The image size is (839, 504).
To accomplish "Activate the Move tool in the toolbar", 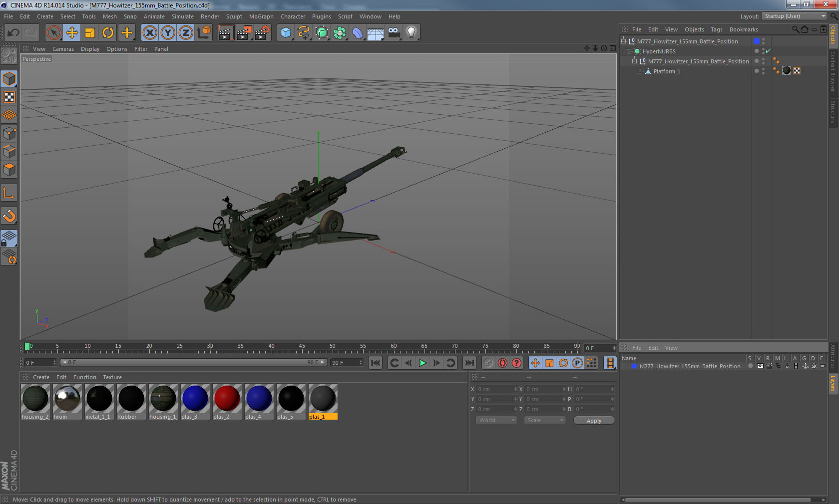I will (x=72, y=33).
